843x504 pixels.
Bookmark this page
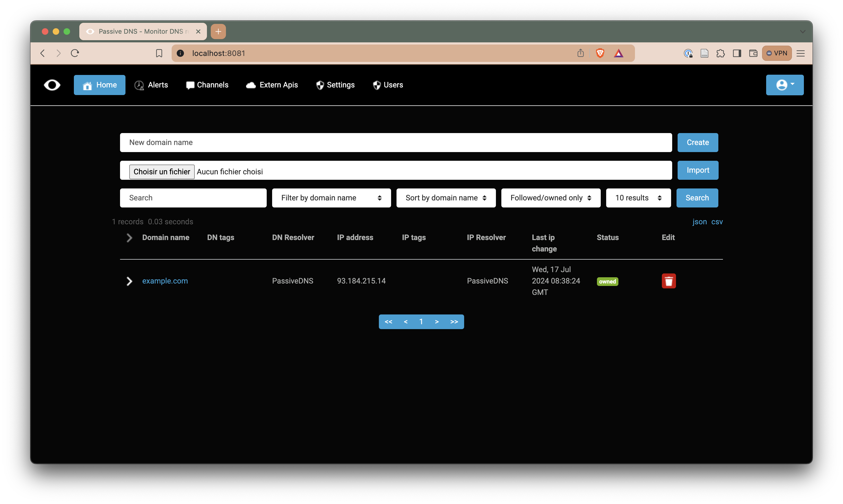tap(159, 53)
